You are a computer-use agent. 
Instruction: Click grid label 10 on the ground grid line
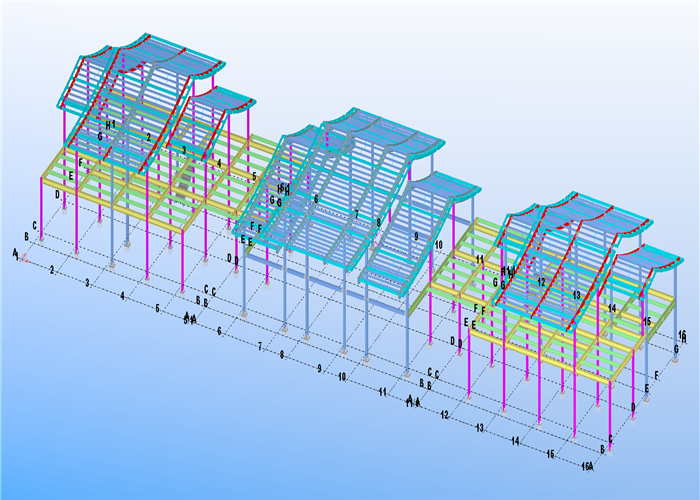[342, 377]
